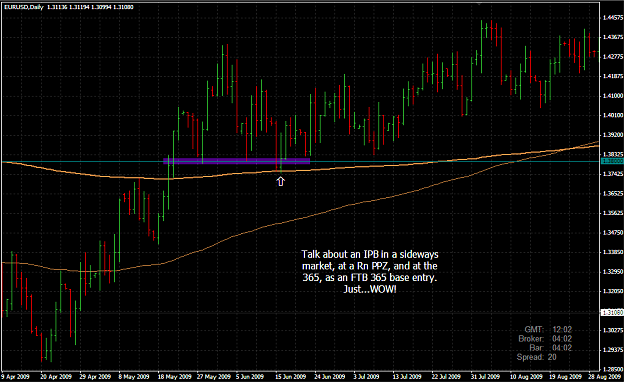Click the 13 Jul 2009 date label
The height and width of the screenshot is (383, 625).
[407, 377]
